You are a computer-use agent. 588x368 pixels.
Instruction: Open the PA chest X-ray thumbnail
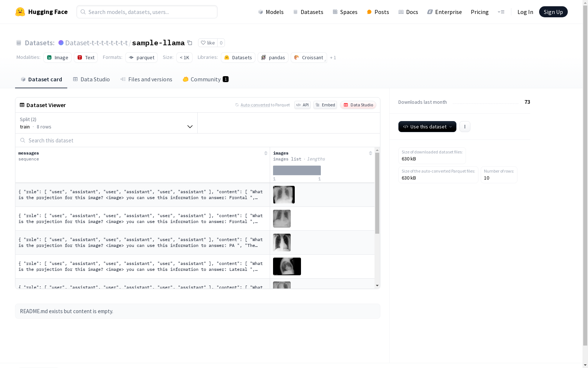(282, 243)
